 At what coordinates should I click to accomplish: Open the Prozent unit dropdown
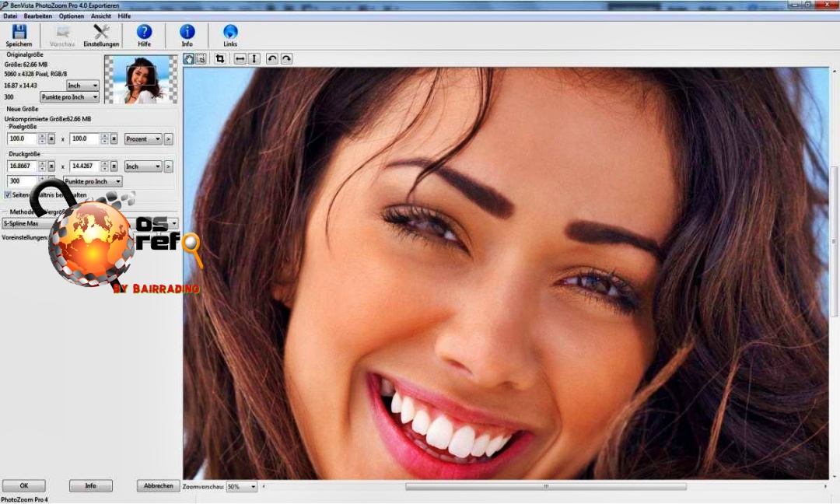[143, 139]
